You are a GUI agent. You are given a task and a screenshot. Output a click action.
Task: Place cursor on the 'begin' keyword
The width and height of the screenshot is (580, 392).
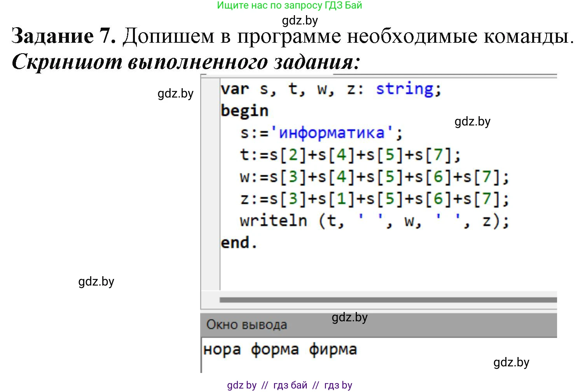tap(245, 111)
